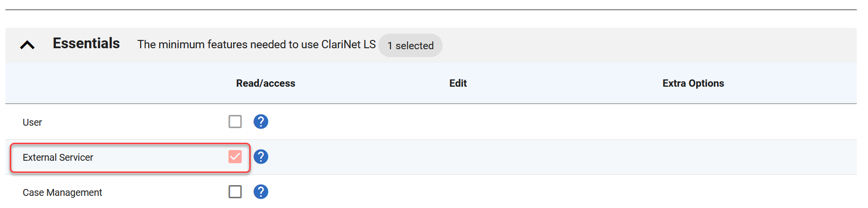Open help for External Servicer
Screen dimensions: 868x208
pos(261,157)
